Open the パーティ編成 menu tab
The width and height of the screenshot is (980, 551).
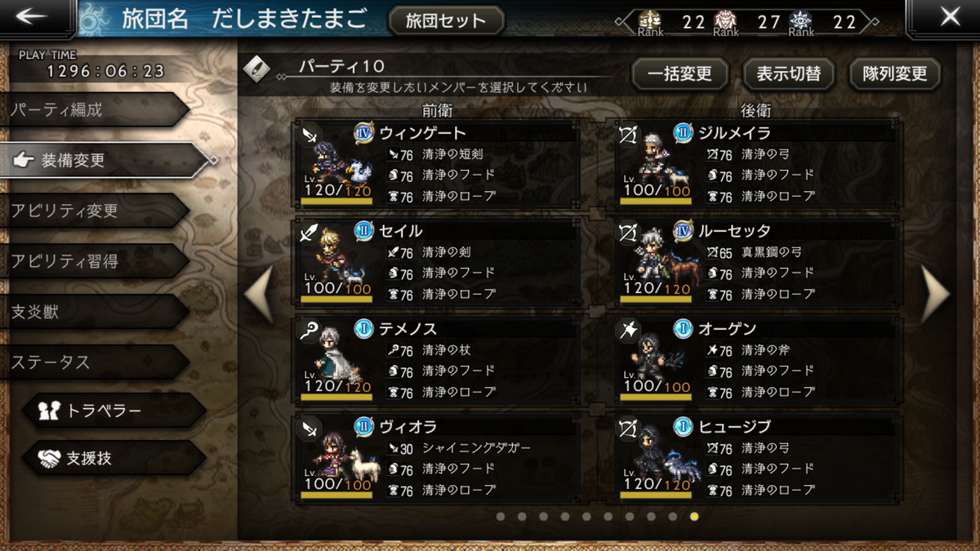tap(95, 109)
